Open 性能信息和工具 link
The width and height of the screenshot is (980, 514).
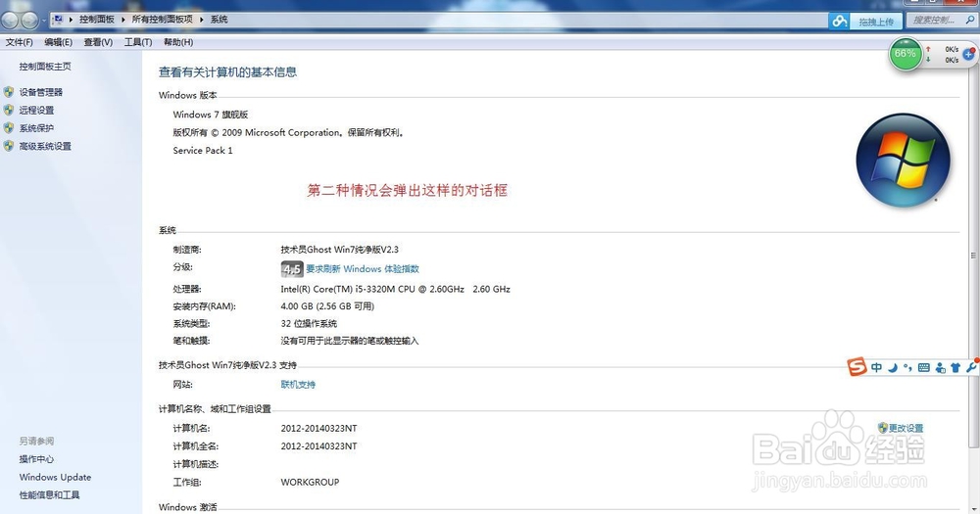tap(49, 495)
